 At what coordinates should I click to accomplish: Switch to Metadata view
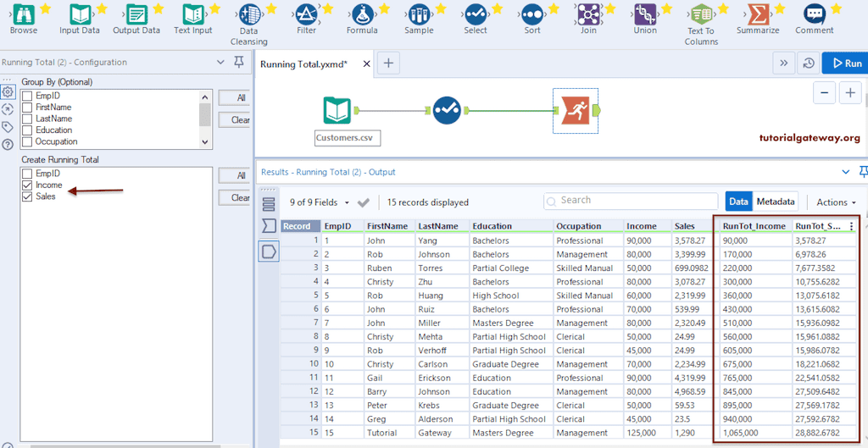(x=776, y=202)
